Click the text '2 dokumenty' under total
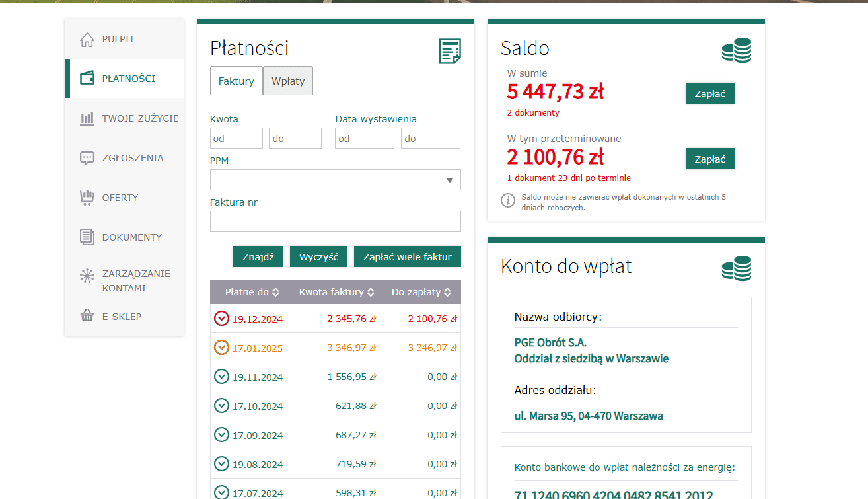Screen dimensions: 868x499 pos(533,112)
